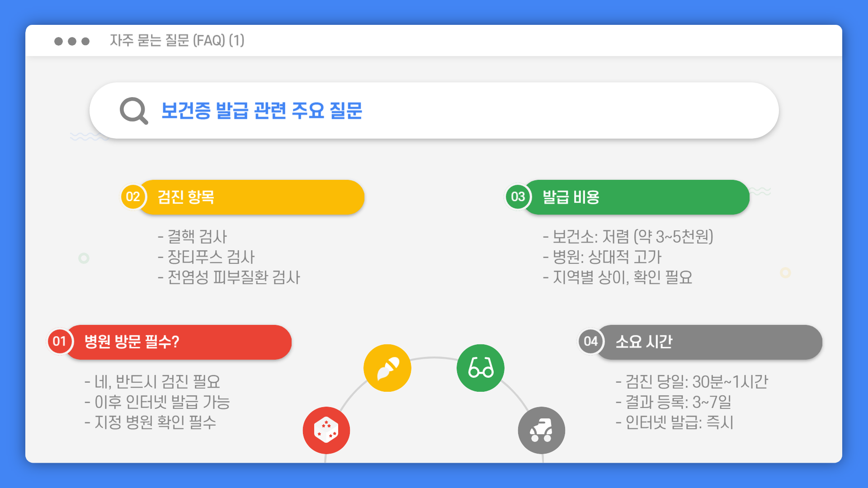Click the green eyeglasses circle icon
The height and width of the screenshot is (488, 868).
481,368
